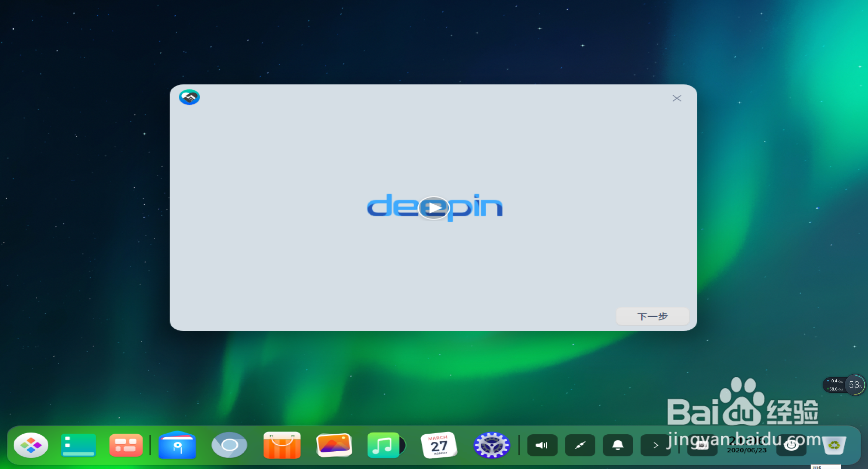Open multitasking view in the dock
Viewport: 868px width, 469px height.
126,445
